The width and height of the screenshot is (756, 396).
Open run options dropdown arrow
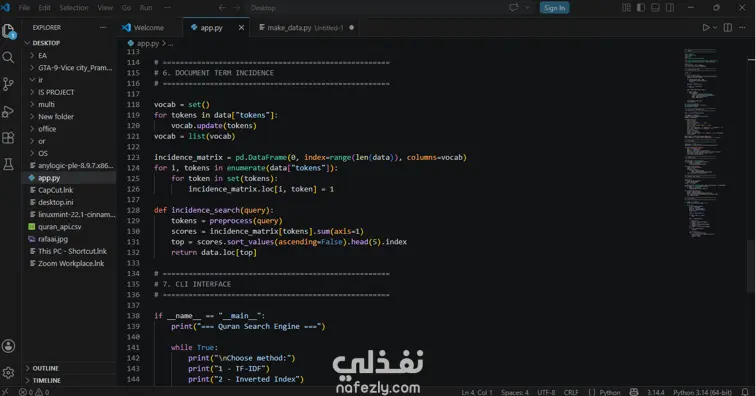[715, 27]
